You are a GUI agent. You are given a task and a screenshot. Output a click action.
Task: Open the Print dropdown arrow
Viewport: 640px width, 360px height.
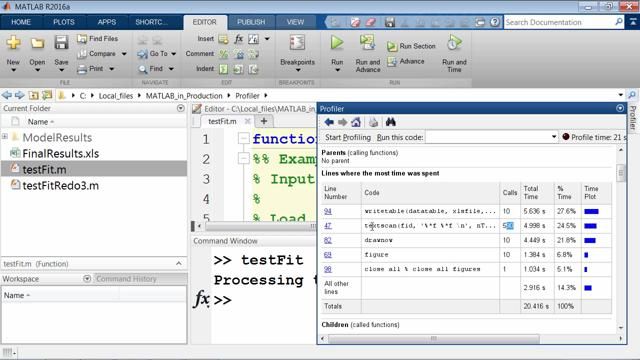coord(111,69)
